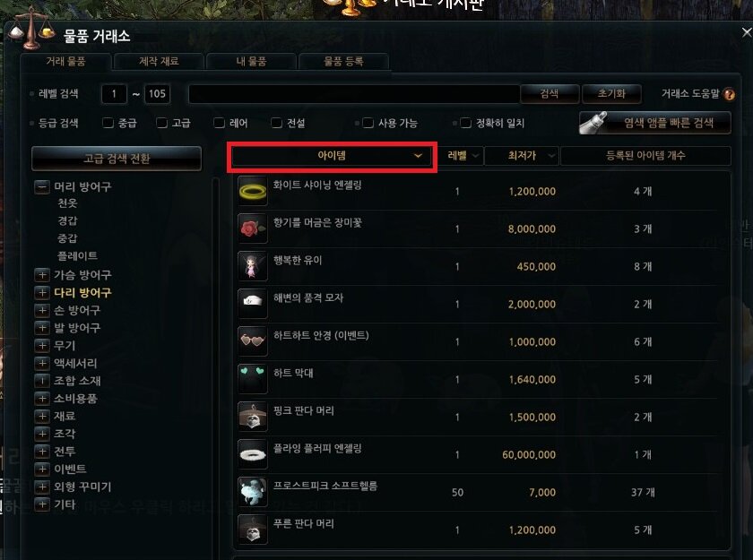Viewport: 753px width, 560px height.
Task: Focus the item name search field
Action: [x=354, y=94]
